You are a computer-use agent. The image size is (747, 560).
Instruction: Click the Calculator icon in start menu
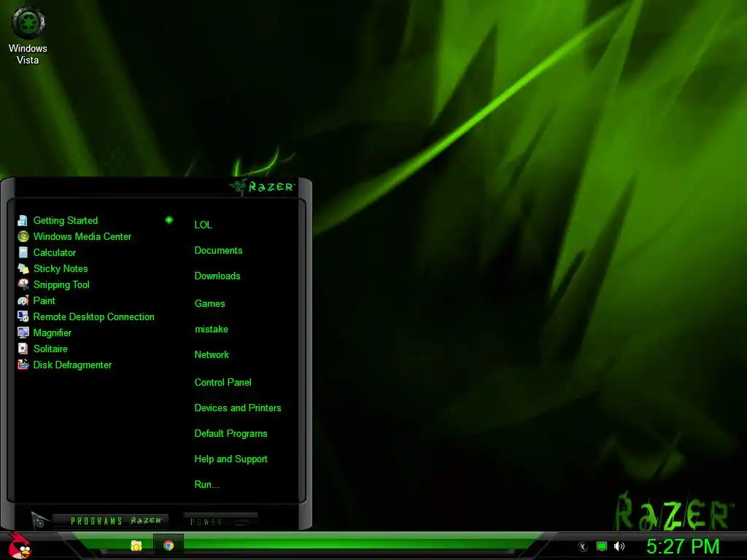(23, 252)
